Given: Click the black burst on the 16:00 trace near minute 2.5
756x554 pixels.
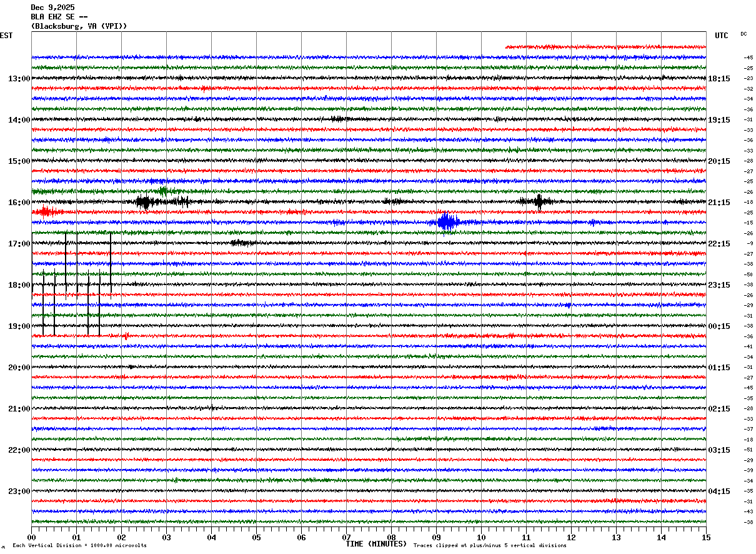Looking at the screenshot, I should click(x=145, y=202).
